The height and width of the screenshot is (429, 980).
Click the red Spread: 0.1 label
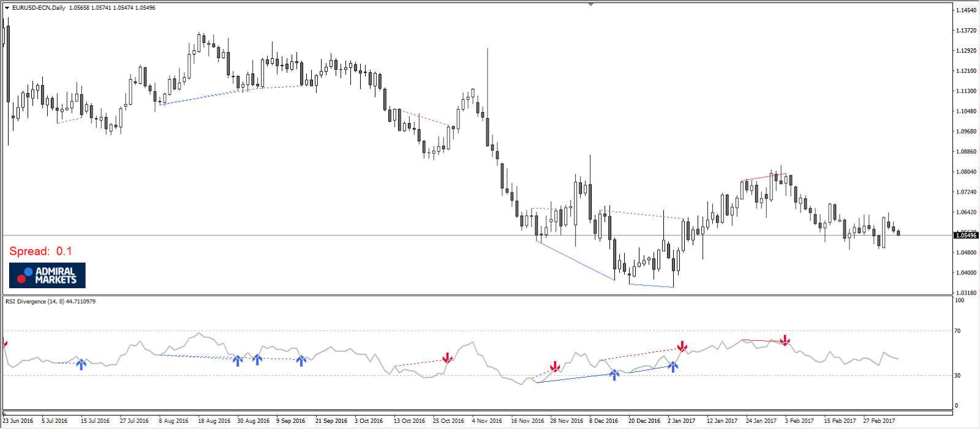(40, 251)
